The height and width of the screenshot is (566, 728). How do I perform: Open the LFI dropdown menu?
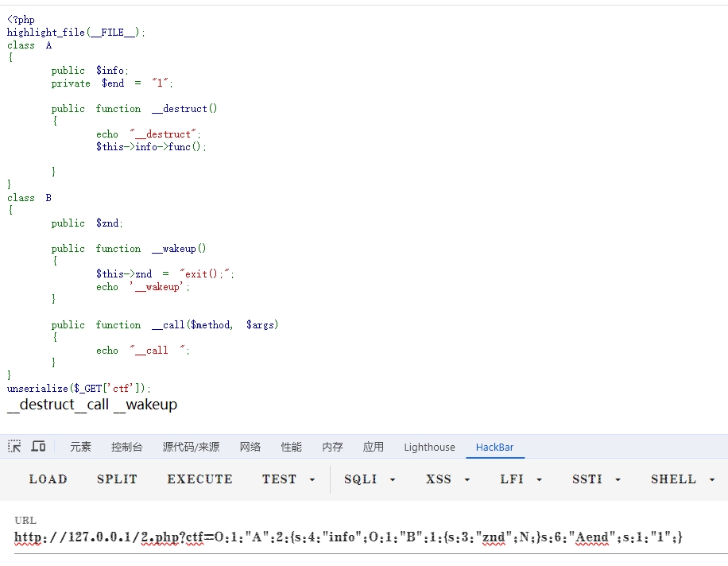click(521, 479)
